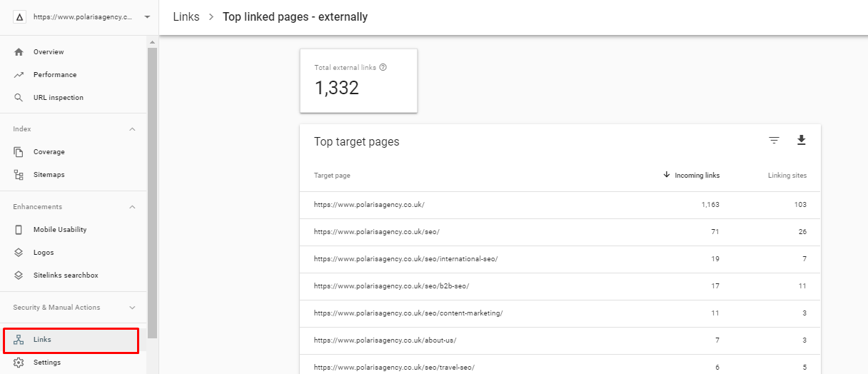Open the /seo/travel-seo/ row
868x374 pixels.
point(560,364)
